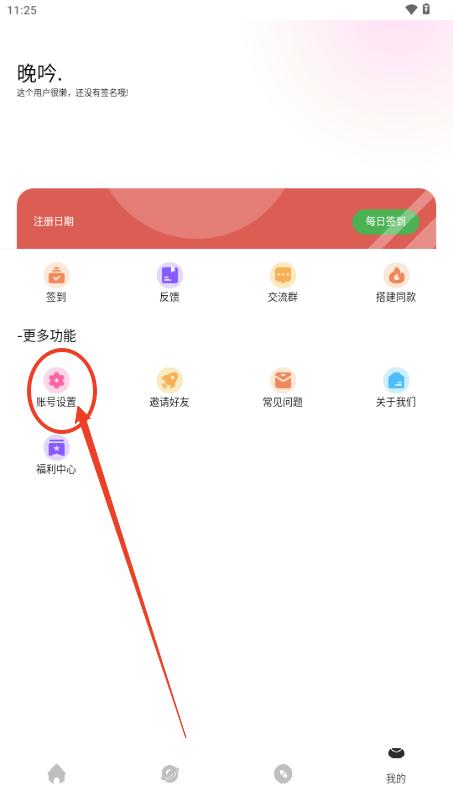Tap the Wi-Fi status icon

411,9
